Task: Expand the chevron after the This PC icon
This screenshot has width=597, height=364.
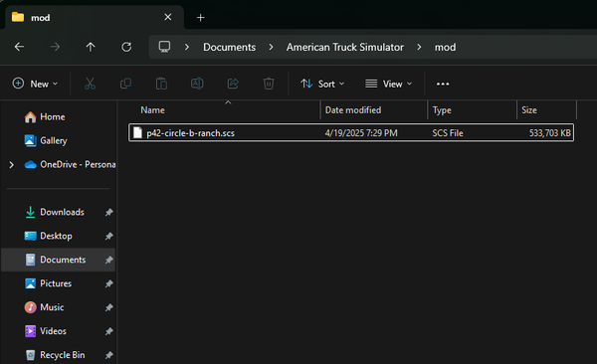Action: [x=187, y=47]
